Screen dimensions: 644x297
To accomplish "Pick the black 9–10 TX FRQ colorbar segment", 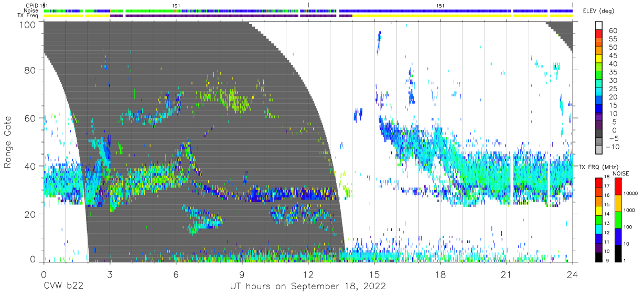I will (599, 256).
